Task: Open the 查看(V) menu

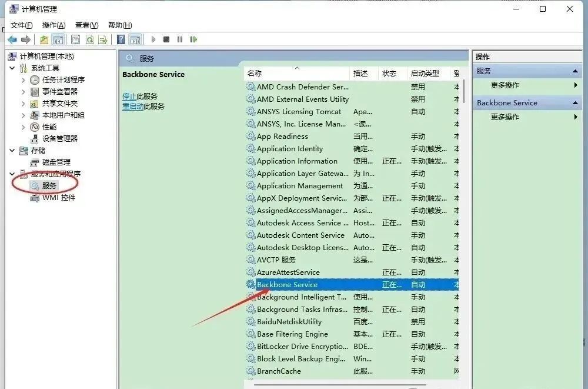Action: [x=86, y=25]
